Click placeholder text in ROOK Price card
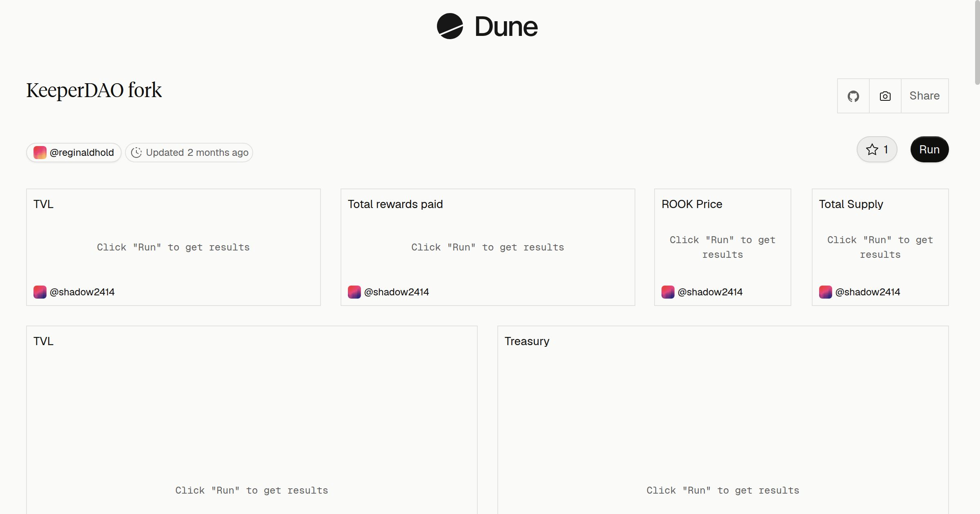Image resolution: width=980 pixels, height=514 pixels. (x=722, y=247)
